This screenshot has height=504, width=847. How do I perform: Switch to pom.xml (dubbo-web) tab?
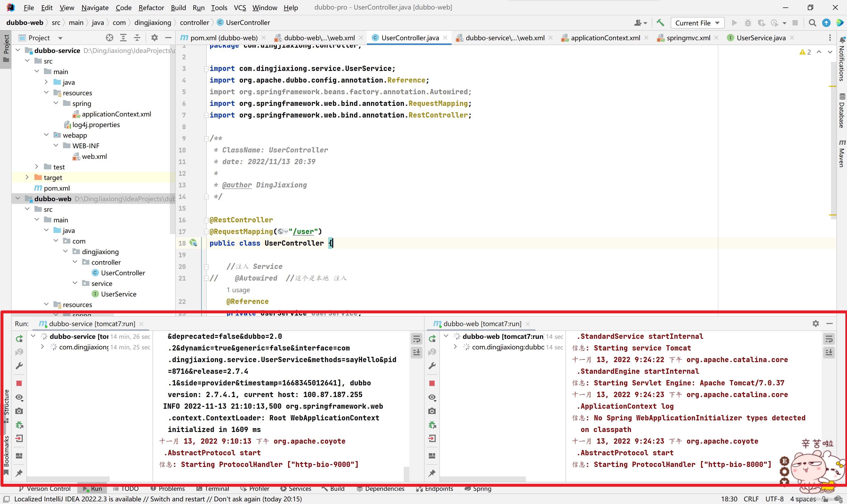tap(219, 38)
